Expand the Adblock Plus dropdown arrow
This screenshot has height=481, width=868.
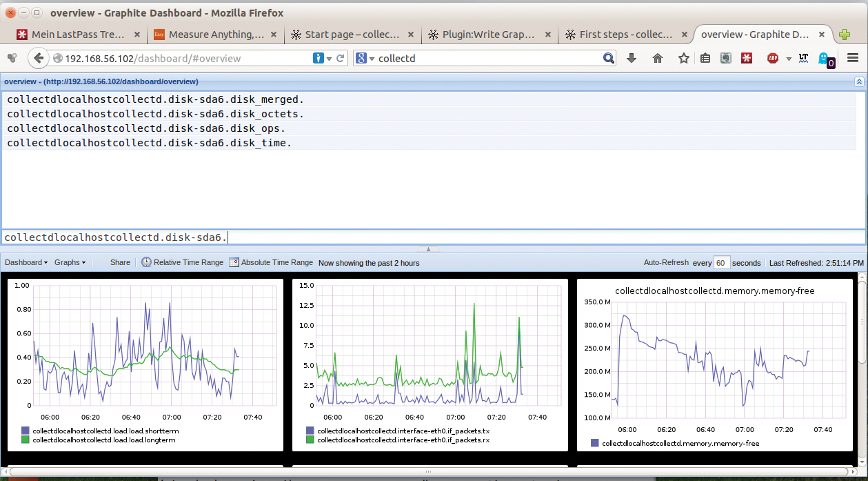[789, 58]
